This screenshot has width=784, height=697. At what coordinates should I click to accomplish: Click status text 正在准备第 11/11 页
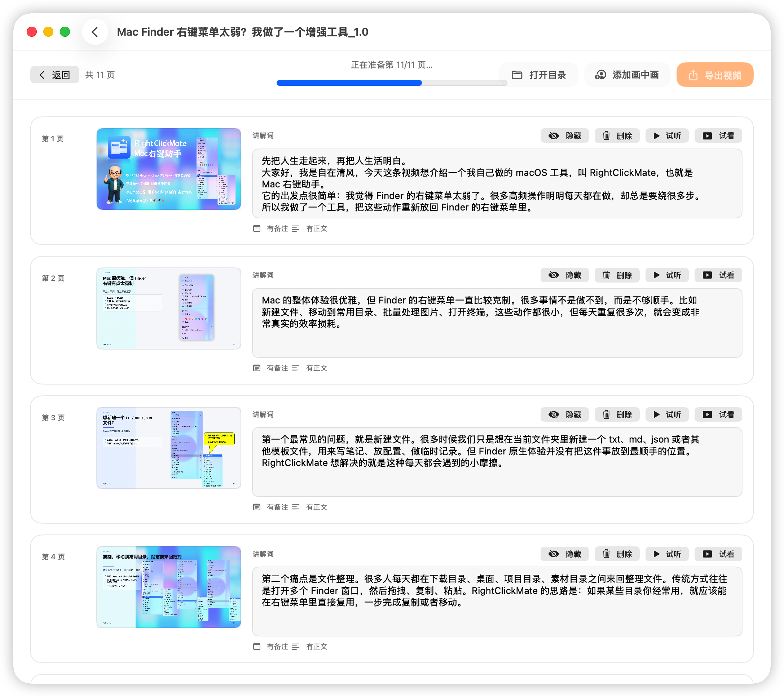click(x=392, y=65)
